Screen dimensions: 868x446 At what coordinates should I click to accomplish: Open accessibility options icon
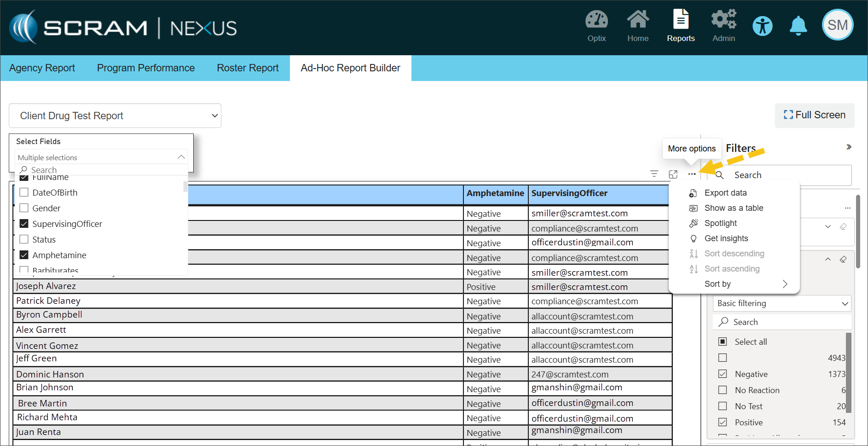tap(762, 26)
